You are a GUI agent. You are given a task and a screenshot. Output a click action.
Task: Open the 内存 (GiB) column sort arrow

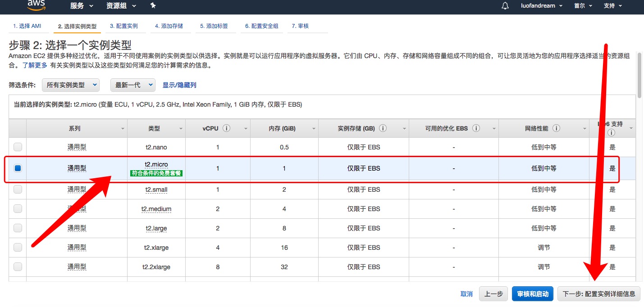(314, 129)
